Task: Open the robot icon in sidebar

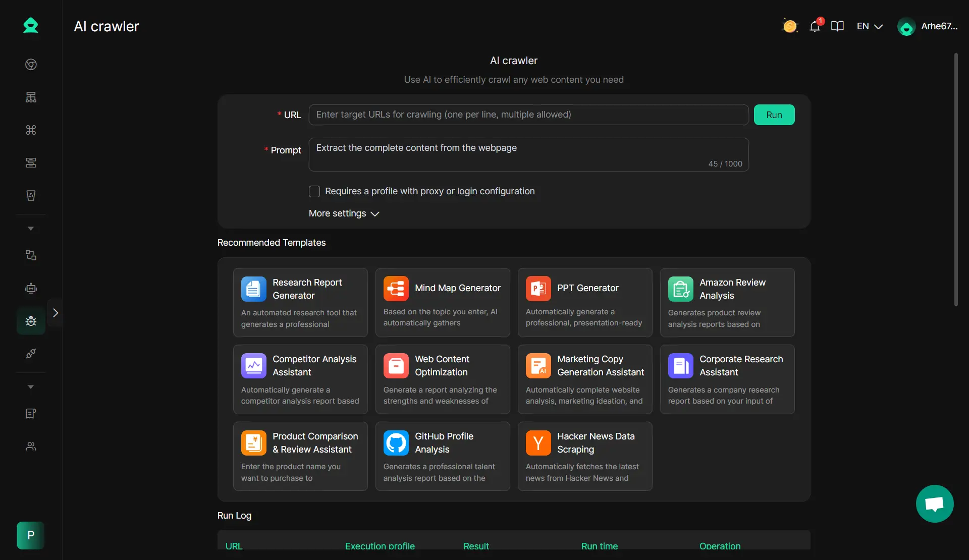Action: (x=31, y=288)
